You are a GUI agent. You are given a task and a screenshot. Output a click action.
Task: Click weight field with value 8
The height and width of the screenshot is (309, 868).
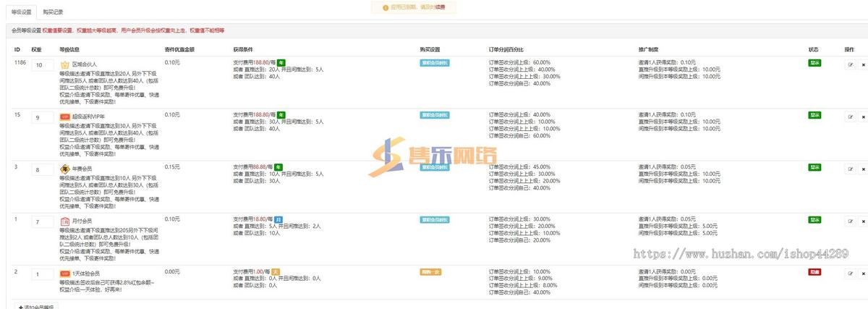[x=43, y=169]
